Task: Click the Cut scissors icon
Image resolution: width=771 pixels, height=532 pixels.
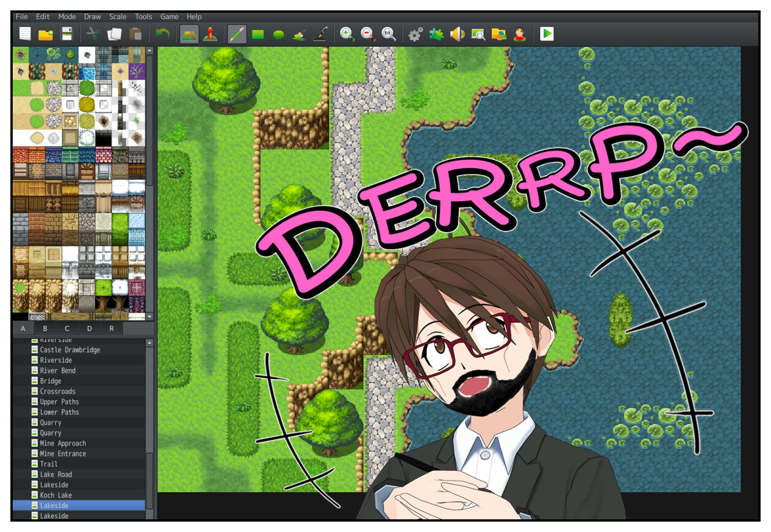Action: [93, 34]
